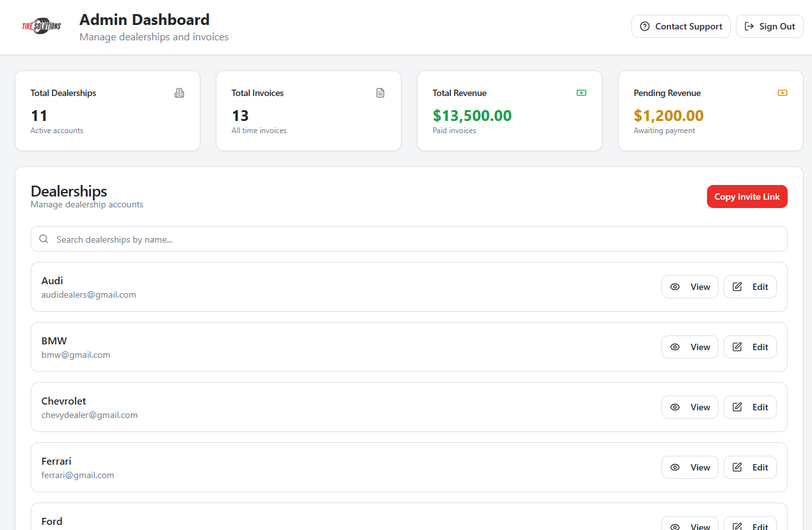The width and height of the screenshot is (812, 530).
Task: Click the building icon in Total Dealerships card
Action: [x=179, y=93]
